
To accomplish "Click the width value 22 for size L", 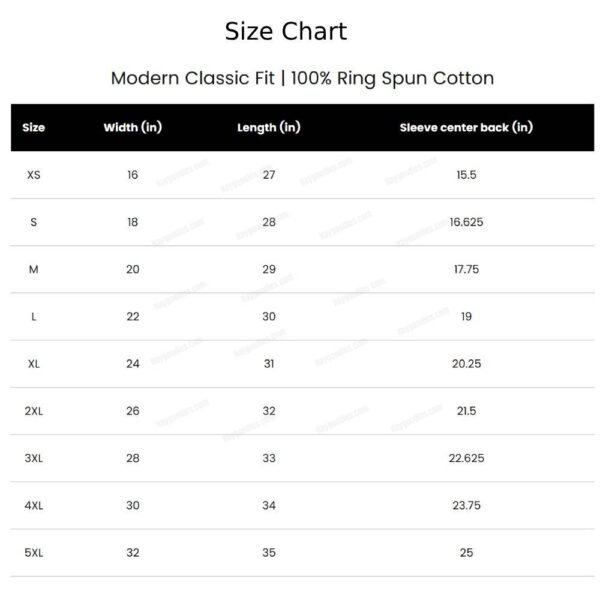I will pyautogui.click(x=133, y=317).
